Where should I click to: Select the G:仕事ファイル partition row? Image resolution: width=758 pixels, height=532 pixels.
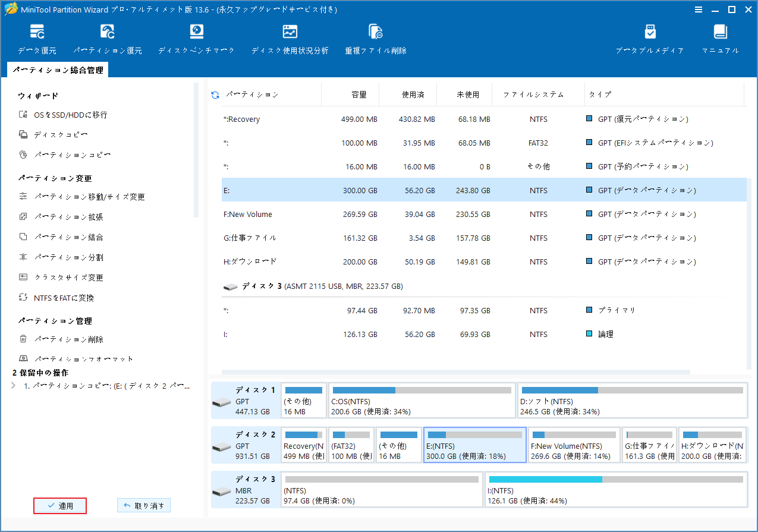click(x=484, y=238)
